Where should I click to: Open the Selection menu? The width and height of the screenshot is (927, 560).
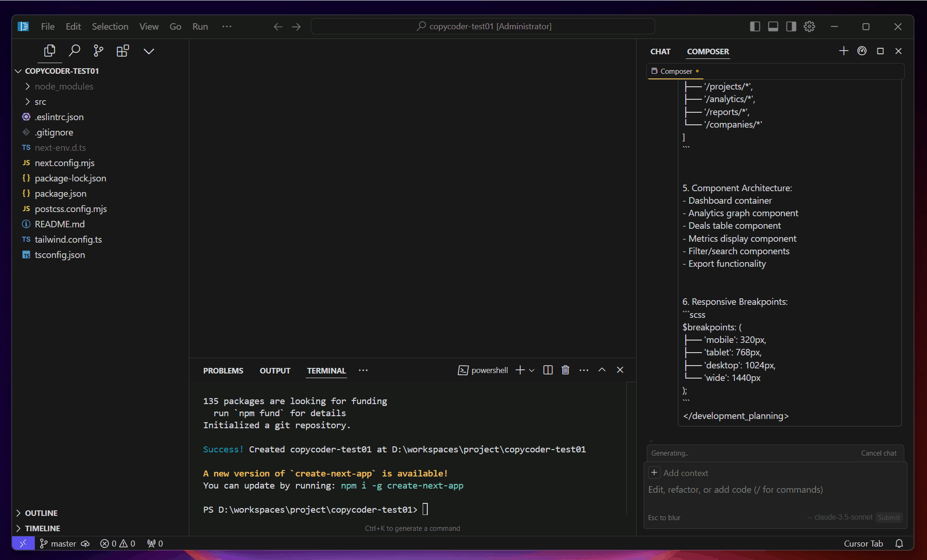(x=110, y=26)
